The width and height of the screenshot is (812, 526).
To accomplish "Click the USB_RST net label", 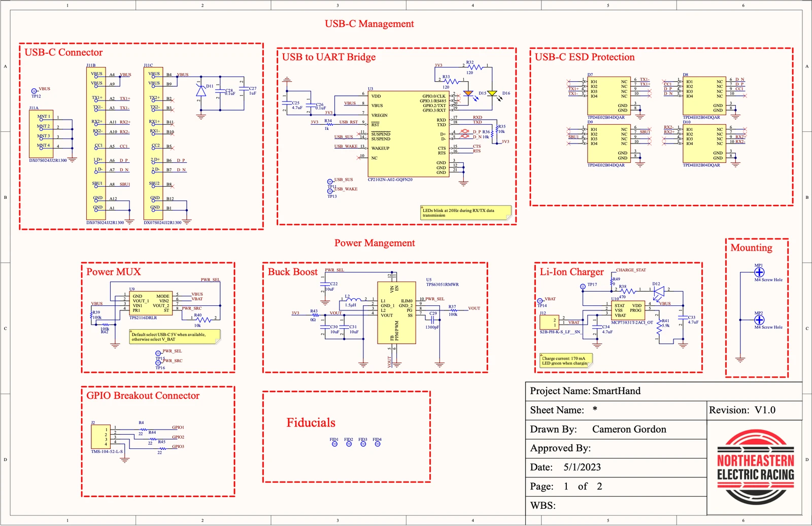I will 349,122.
